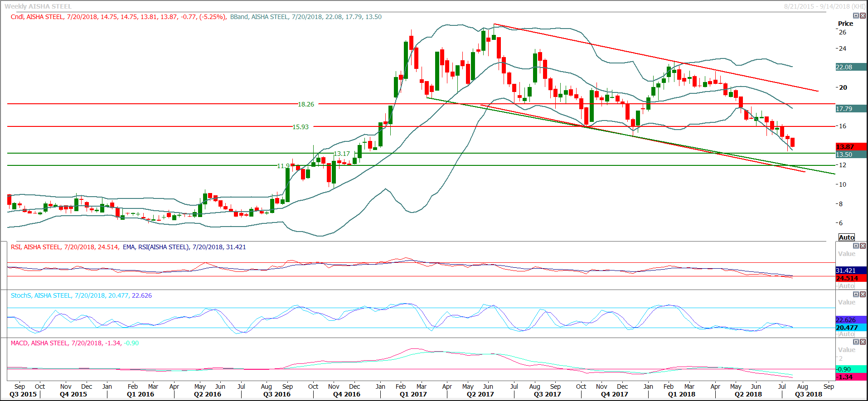Click the 24 tick on the price axis
This screenshot has width=868, height=401.
[x=843, y=48]
